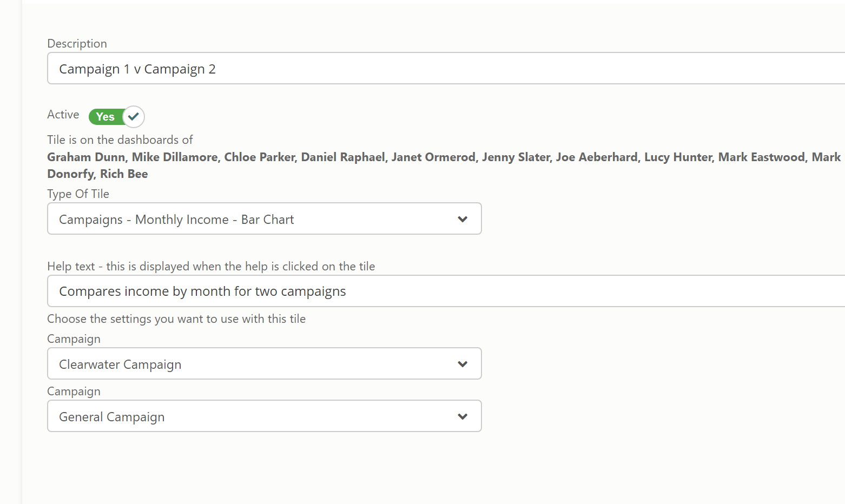
Task: Click chevron arrow in Type Of Tile box
Action: [x=463, y=219]
